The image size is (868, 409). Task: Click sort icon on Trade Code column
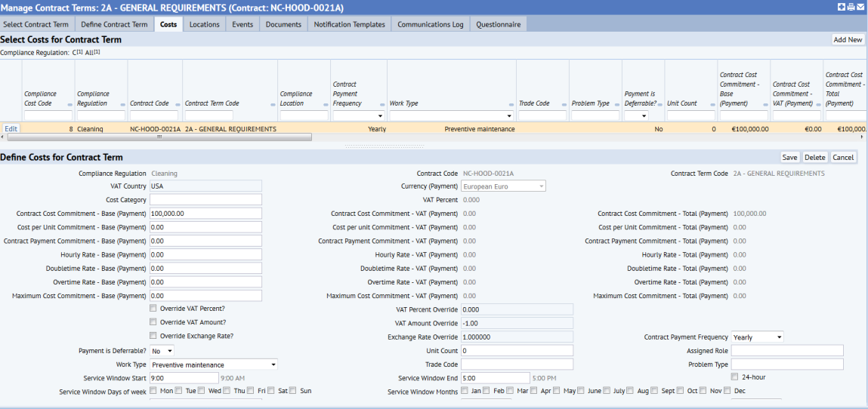[564, 104]
